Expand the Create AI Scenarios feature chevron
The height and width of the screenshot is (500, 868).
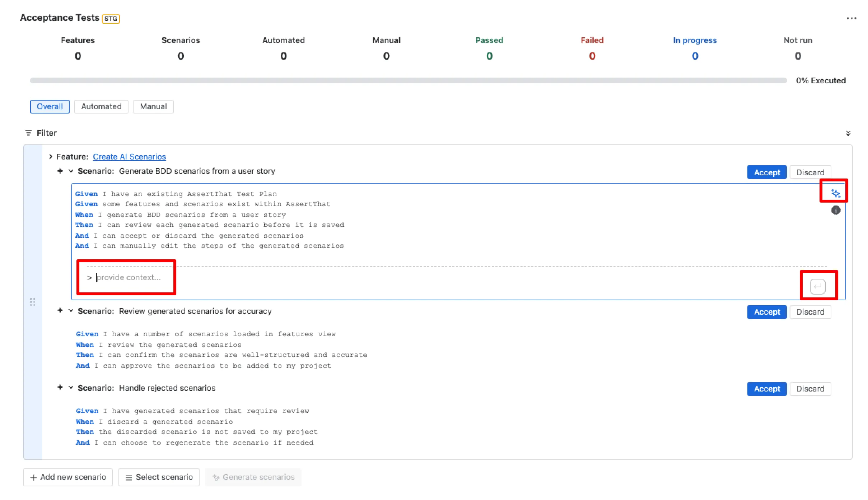pyautogui.click(x=51, y=157)
